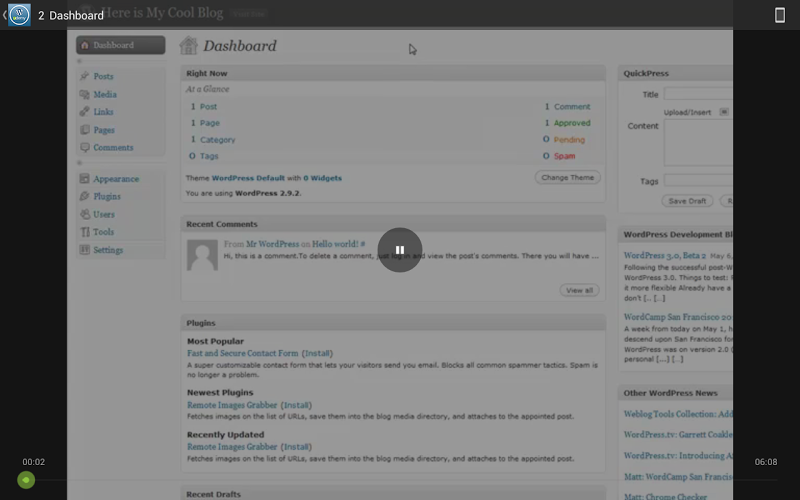Click the chain Links icon in the sidebar
Viewport: 800px width, 500px height.
pos(85,112)
